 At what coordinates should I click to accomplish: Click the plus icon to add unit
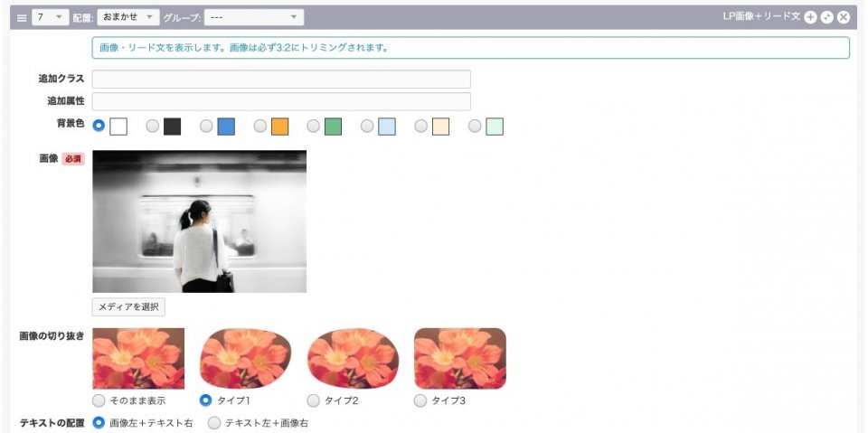click(810, 17)
